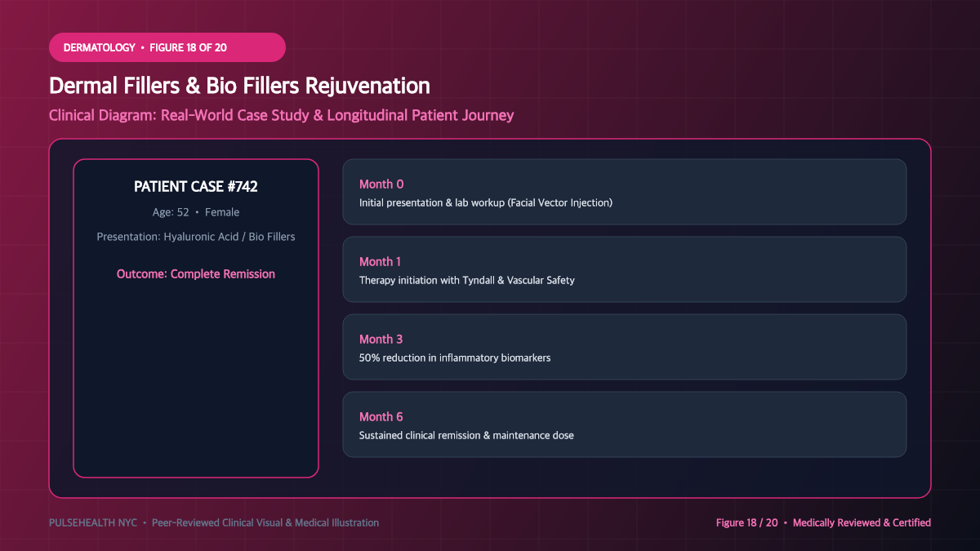This screenshot has width=980, height=551.
Task: Click the Patient Case #742 heading
Action: click(x=196, y=187)
